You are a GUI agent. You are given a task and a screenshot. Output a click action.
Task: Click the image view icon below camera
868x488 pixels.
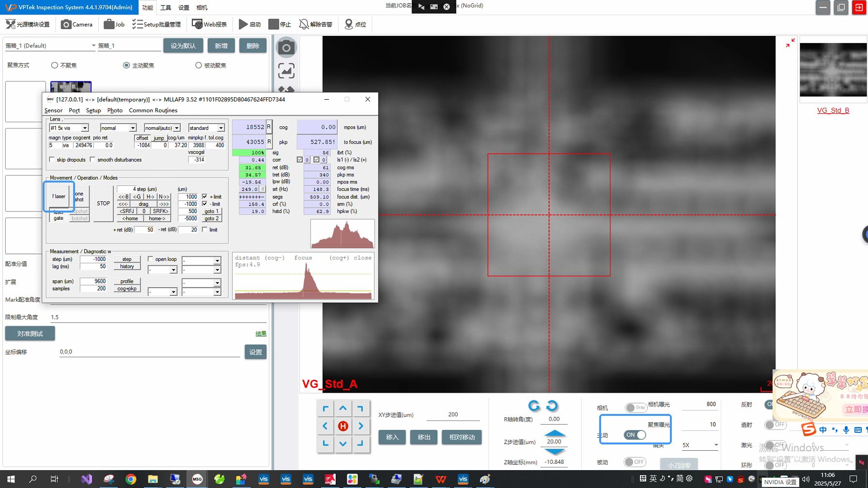[286, 71]
